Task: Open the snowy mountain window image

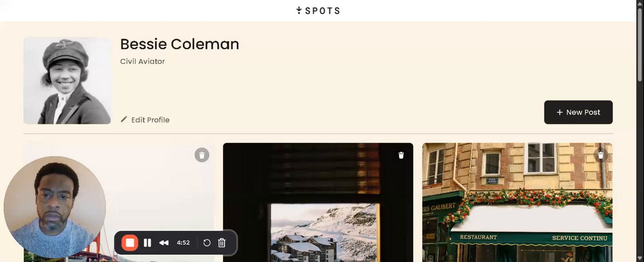Action: [318, 202]
